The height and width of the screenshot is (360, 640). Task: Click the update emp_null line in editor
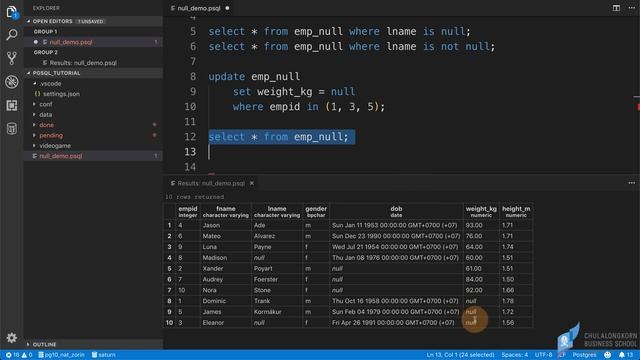tap(254, 76)
